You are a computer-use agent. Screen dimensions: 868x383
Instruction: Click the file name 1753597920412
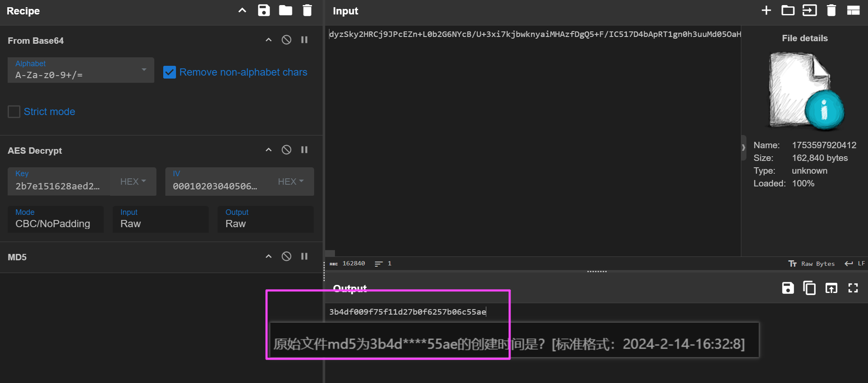pyautogui.click(x=824, y=145)
